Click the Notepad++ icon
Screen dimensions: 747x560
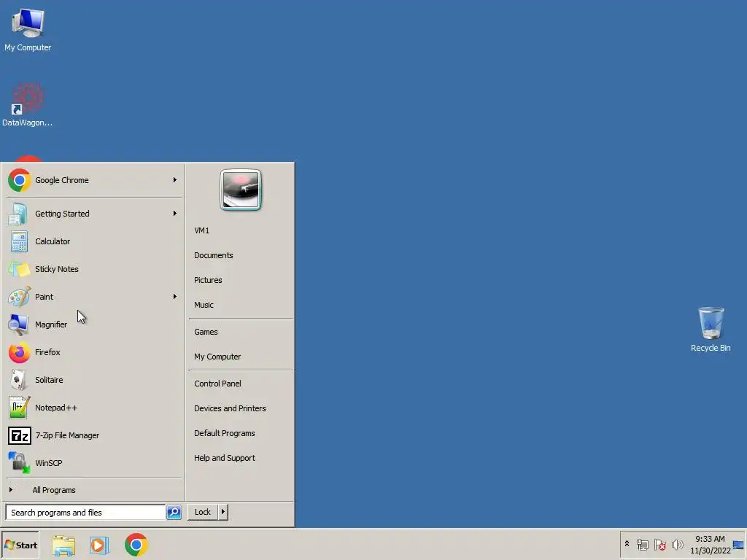19,408
